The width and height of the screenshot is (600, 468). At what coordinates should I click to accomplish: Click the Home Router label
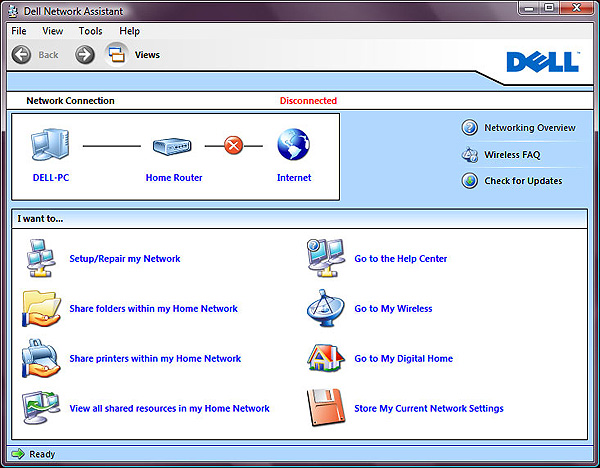click(x=174, y=178)
